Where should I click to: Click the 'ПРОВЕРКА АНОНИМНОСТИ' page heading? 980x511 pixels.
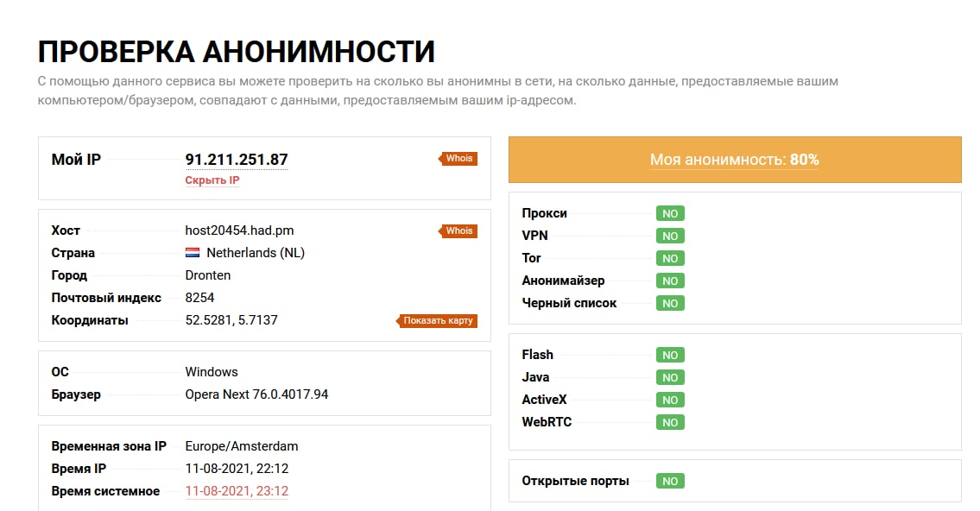[x=237, y=52]
